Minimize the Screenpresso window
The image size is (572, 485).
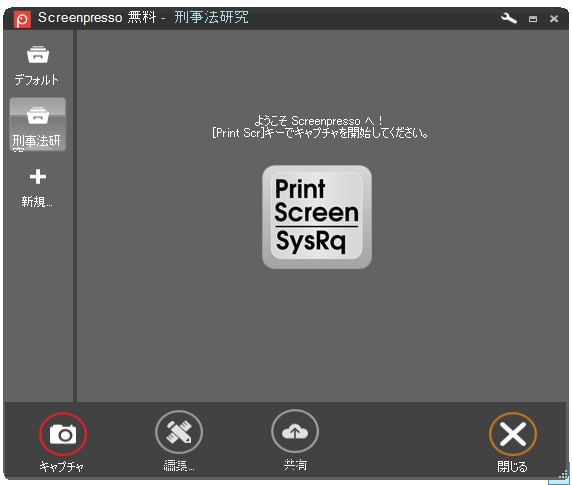pos(533,19)
